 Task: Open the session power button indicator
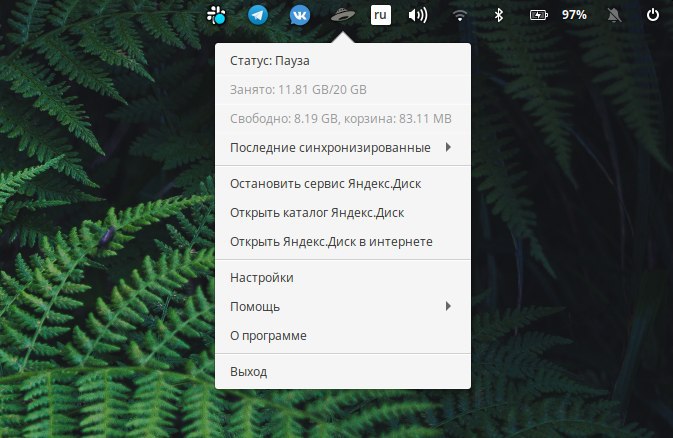[x=653, y=15]
